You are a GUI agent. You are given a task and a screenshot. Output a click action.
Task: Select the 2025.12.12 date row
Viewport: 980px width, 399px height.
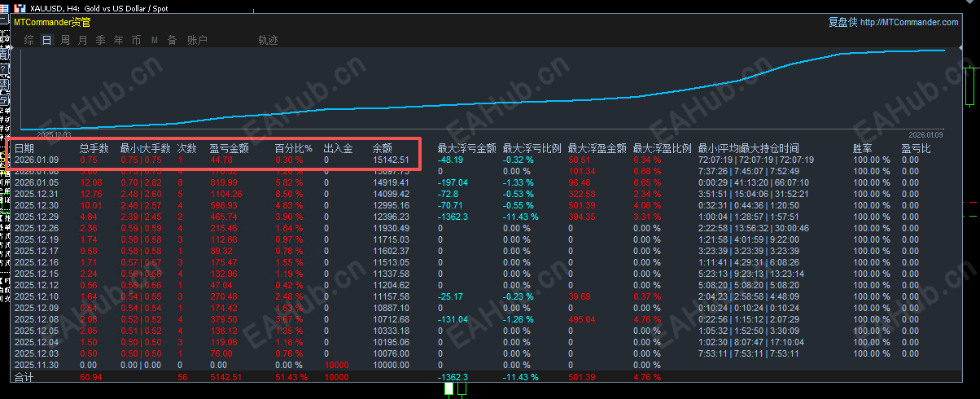(x=36, y=285)
